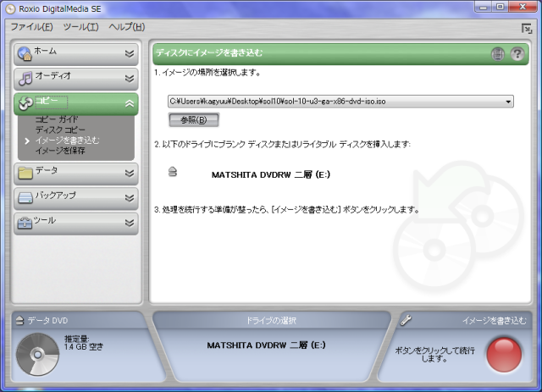Click the オーディオ music note icon
The image size is (542, 392).
[25, 78]
